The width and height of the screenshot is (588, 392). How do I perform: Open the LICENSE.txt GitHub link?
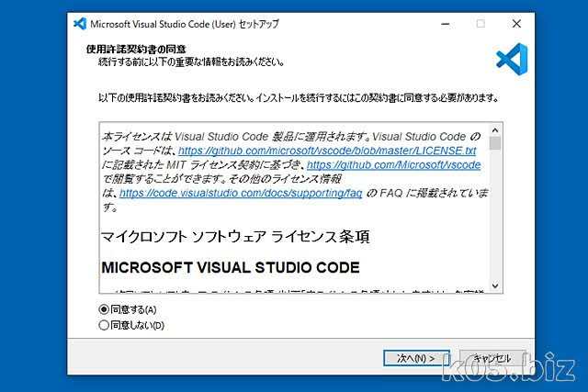[327, 151]
